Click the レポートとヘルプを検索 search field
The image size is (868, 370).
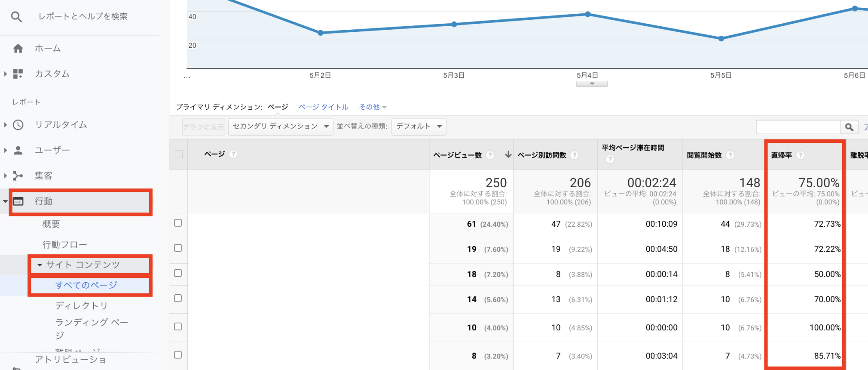(x=83, y=16)
